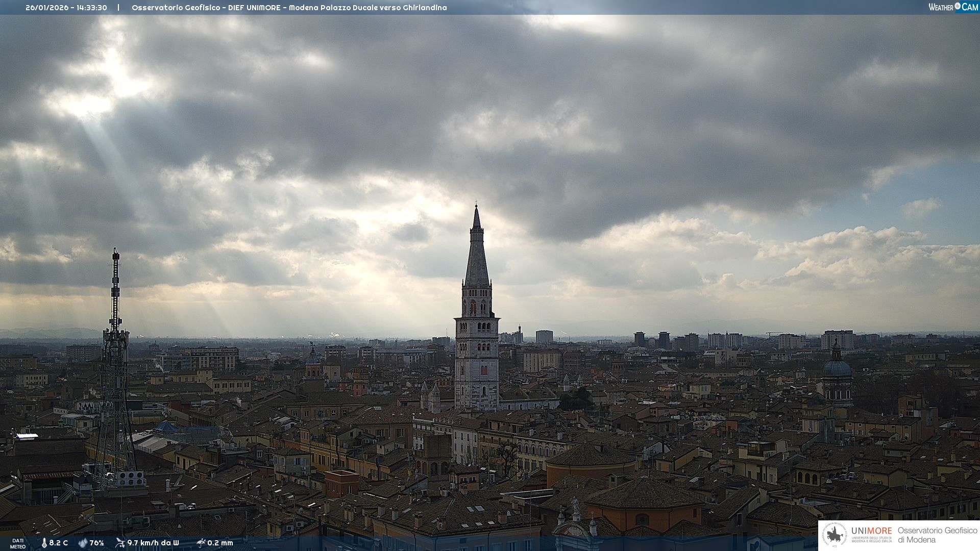Click the 8.2 C temperature reading

(59, 543)
